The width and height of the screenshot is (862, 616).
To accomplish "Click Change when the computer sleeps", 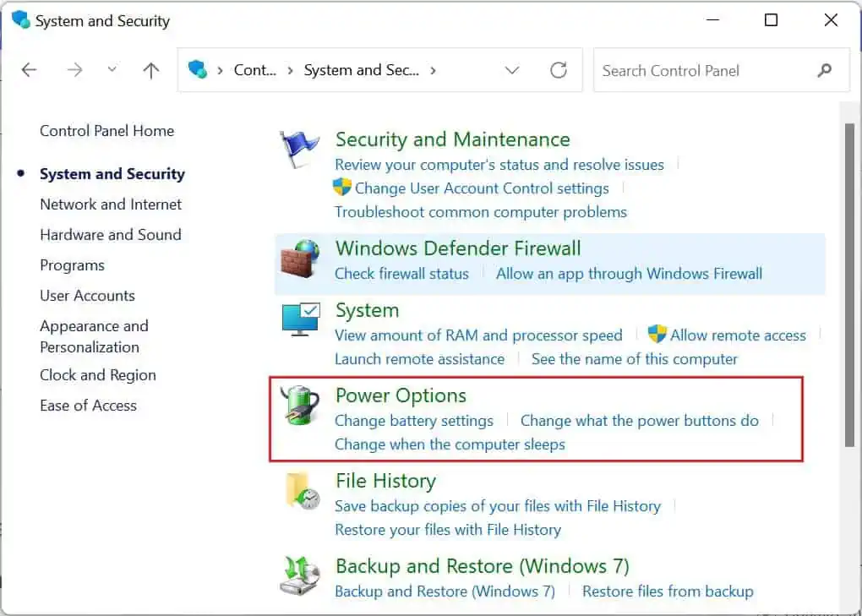I will (x=450, y=444).
